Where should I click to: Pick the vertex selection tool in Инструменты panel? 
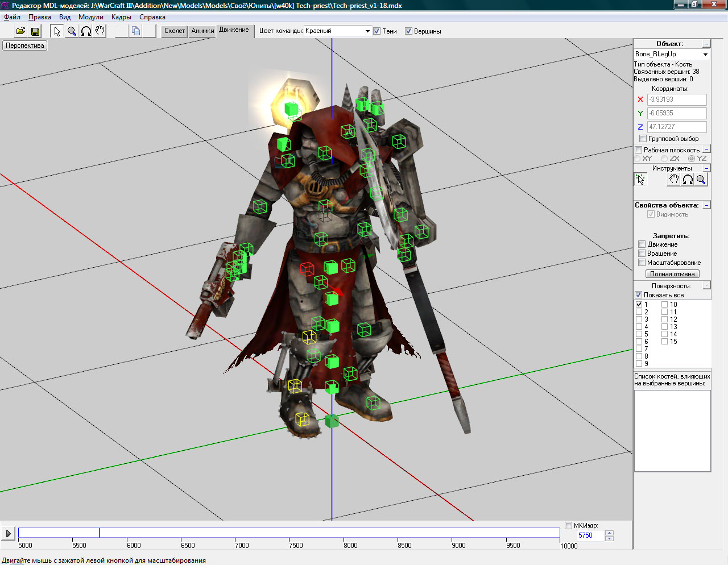click(640, 180)
